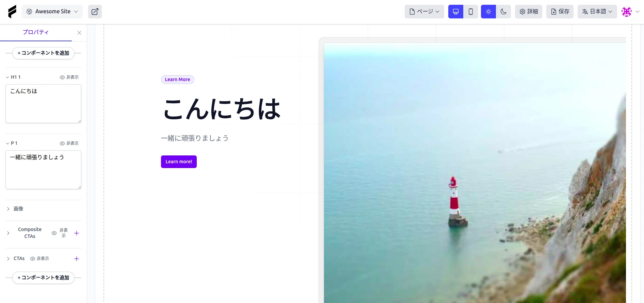Select the プロパティ tab
The height and width of the screenshot is (303, 644).
point(36,32)
